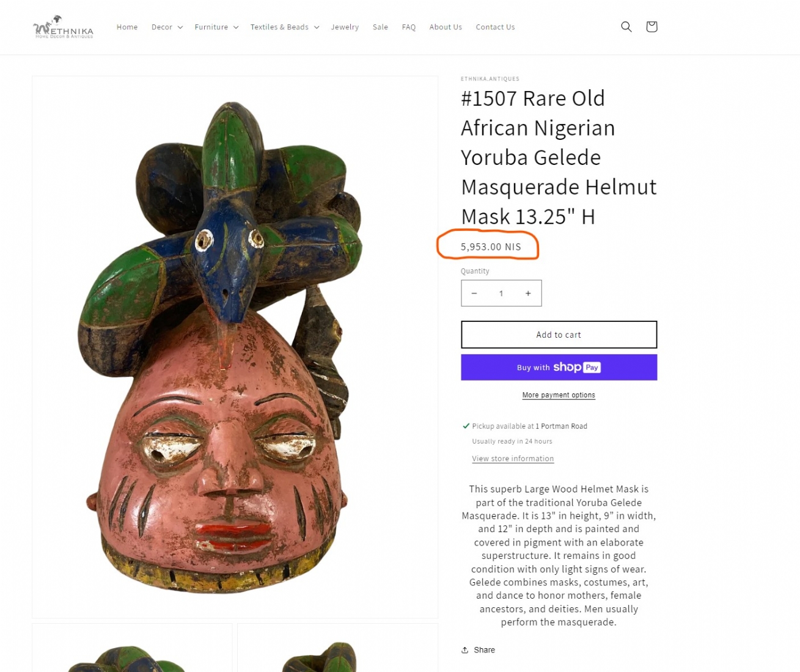
Task: Open the Contact Us page
Action: (x=495, y=27)
